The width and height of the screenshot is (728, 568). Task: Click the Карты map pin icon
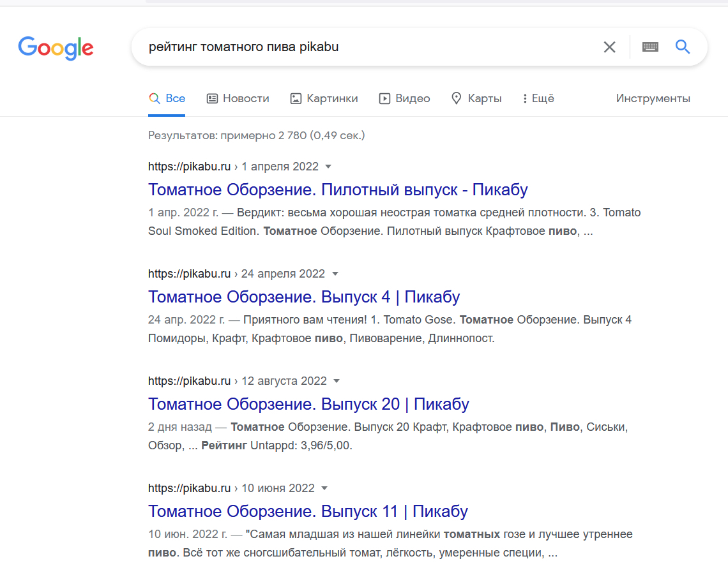click(457, 98)
